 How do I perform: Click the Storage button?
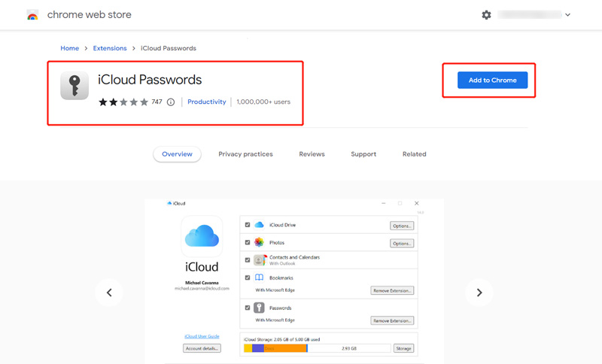[x=403, y=348]
